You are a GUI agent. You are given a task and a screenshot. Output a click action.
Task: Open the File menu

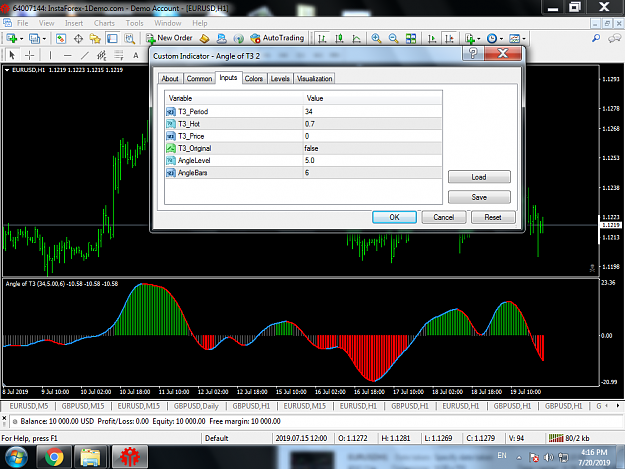tap(23, 23)
